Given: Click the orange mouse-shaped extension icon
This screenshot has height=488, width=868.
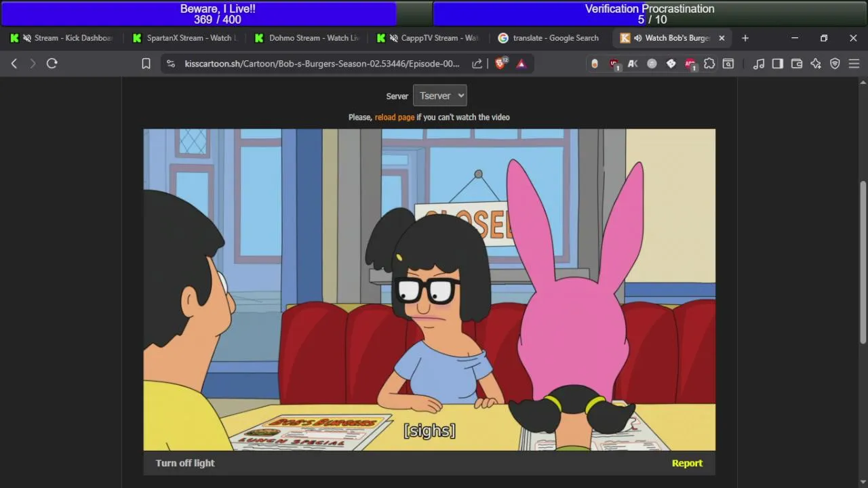Looking at the screenshot, I should coord(595,64).
